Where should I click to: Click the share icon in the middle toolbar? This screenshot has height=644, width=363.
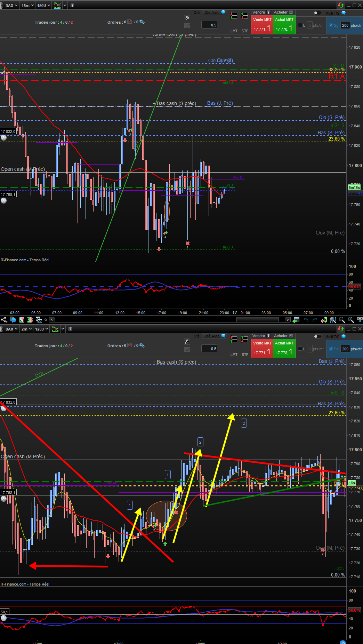pos(4,320)
